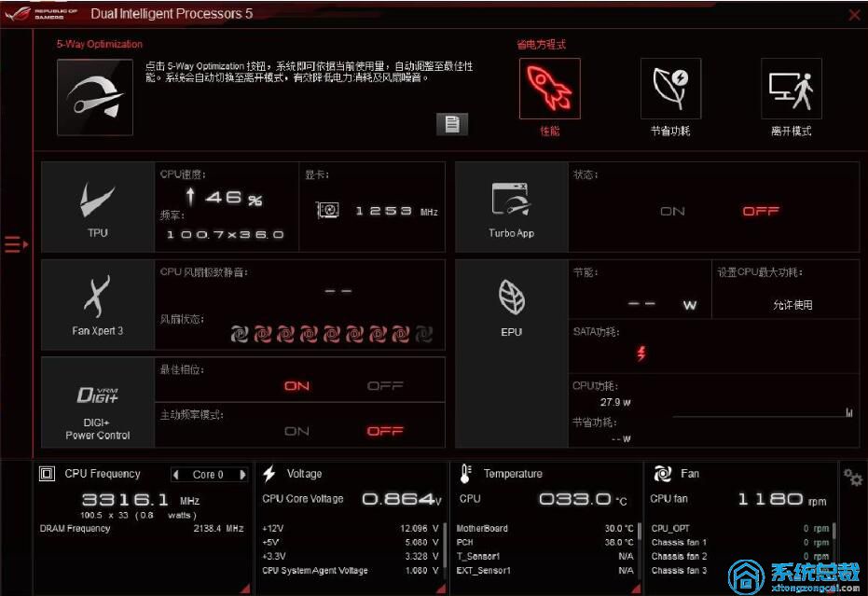Click the 3316.1 MHz frequency readout
The width and height of the screenshot is (868, 596).
click(141, 500)
